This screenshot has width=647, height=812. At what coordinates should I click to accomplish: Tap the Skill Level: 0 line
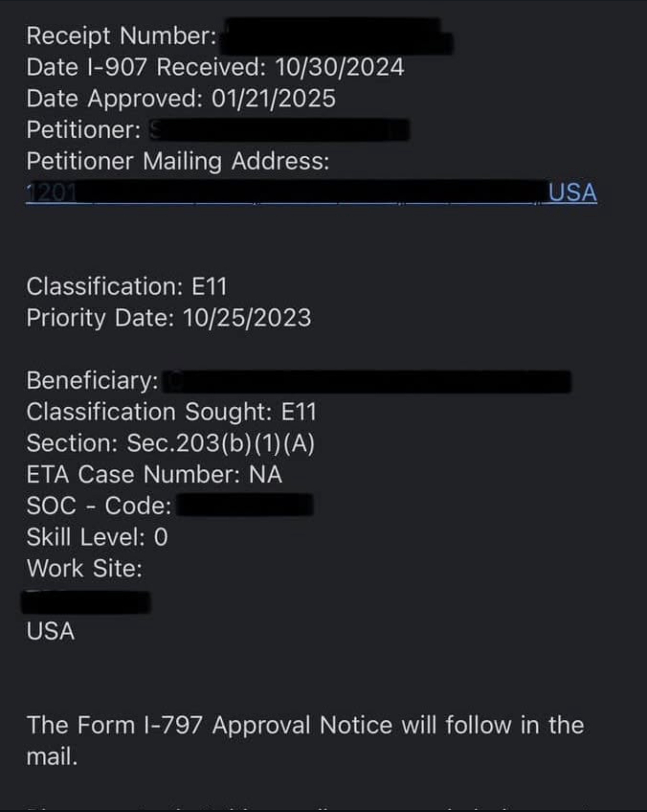[97, 537]
